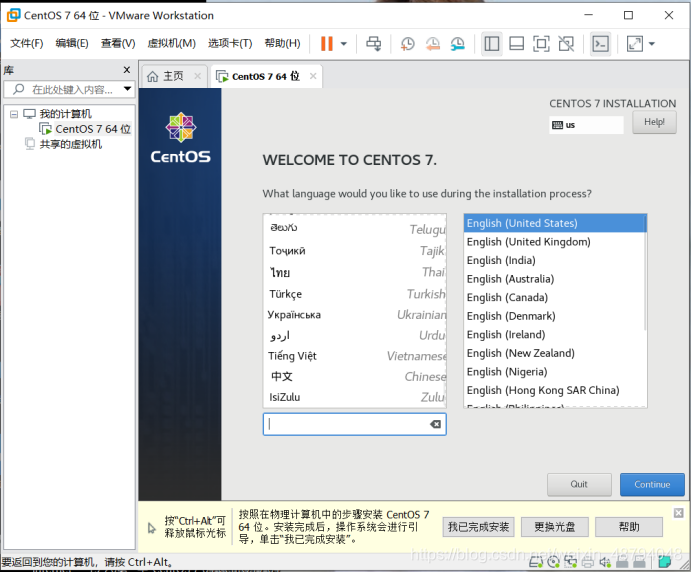Select English (India) locale
This screenshot has width=692, height=573.
coord(554,260)
